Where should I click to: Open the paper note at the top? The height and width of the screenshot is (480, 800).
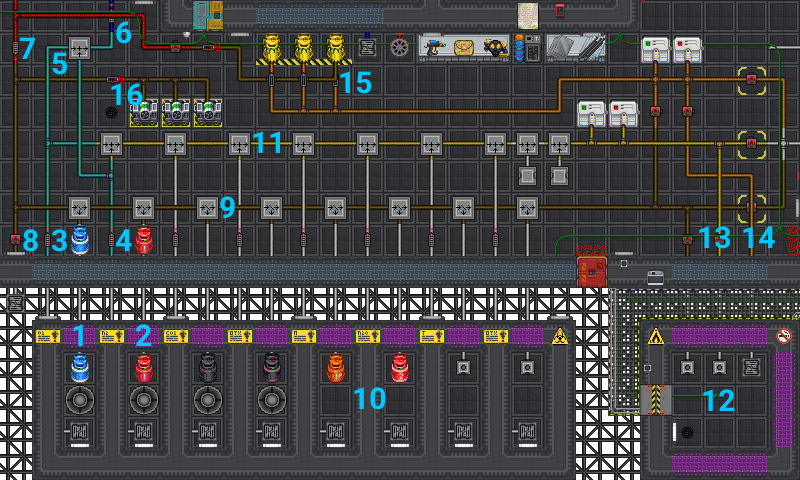coord(528,14)
